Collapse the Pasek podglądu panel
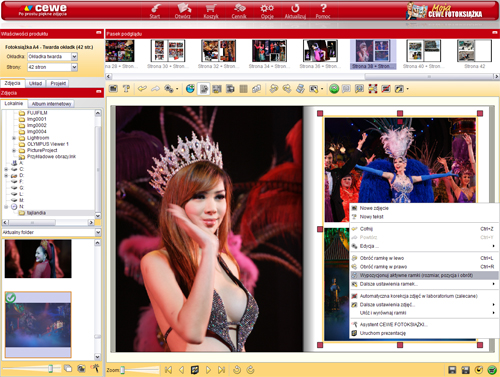Screen dimensions: 500x377 (x=495, y=33)
